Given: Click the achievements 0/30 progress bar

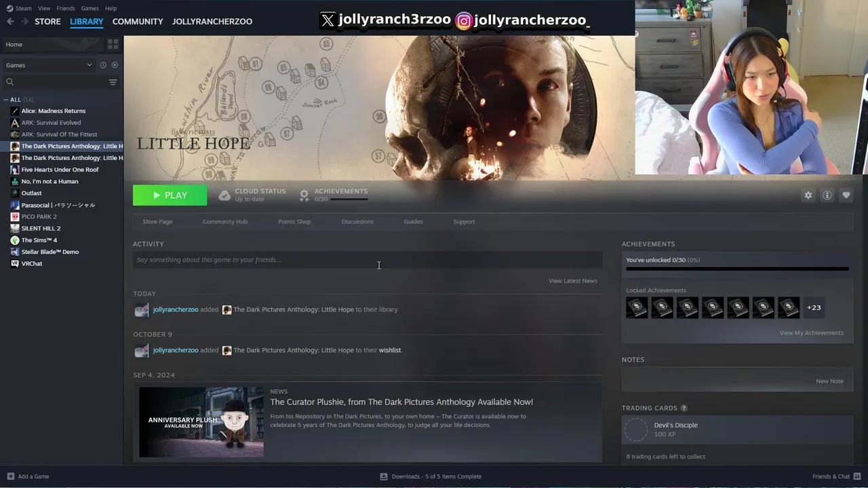Looking at the screenshot, I should 737,269.
